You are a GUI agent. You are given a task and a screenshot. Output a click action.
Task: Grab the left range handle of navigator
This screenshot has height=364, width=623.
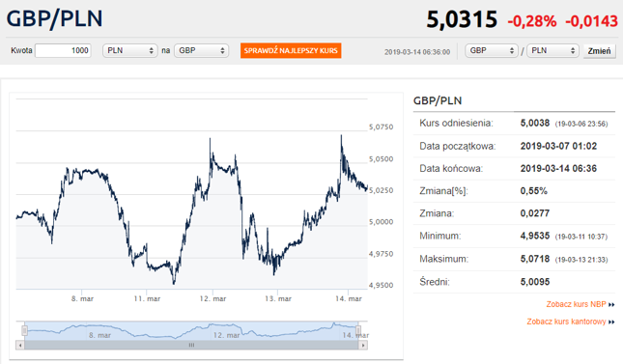coord(24,330)
